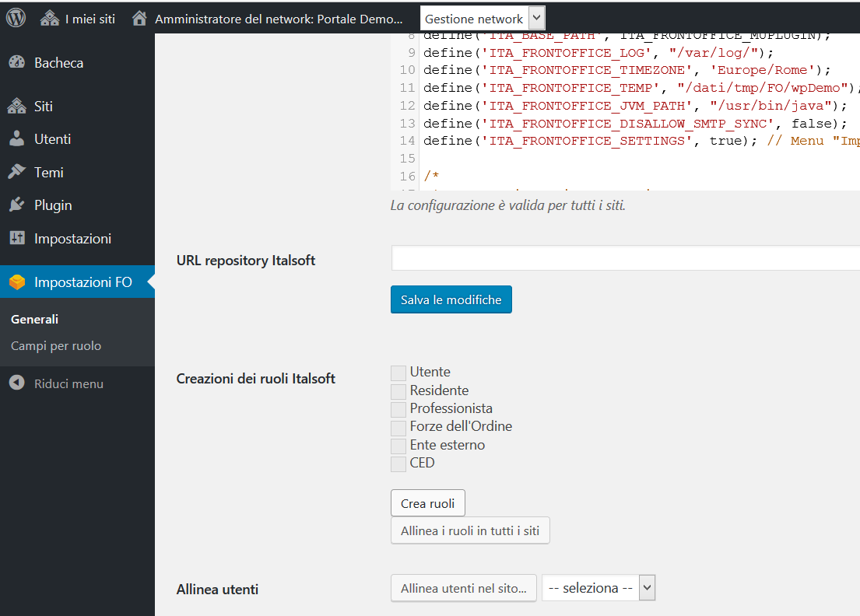This screenshot has height=616, width=860.
Task: Select the Impostazioni FO menu item
Action: (x=82, y=282)
